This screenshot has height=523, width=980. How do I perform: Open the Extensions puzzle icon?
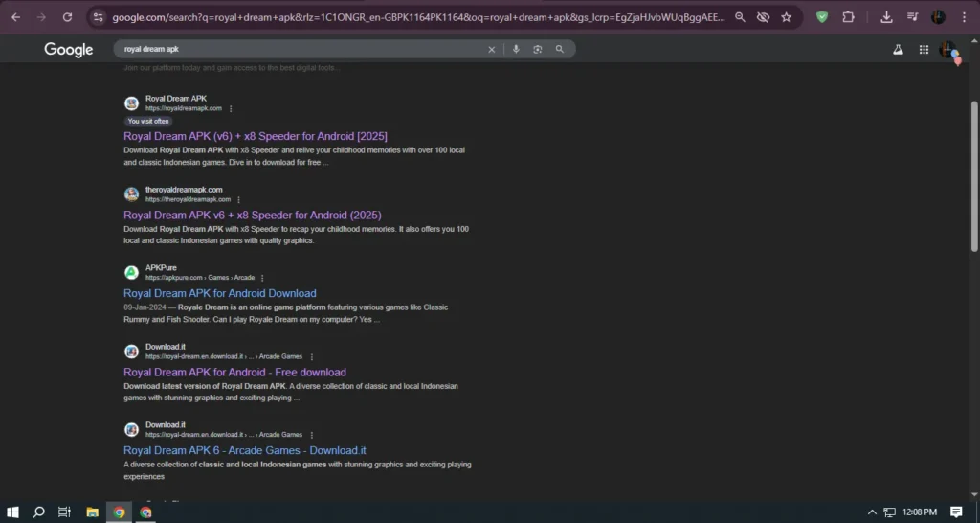(848, 17)
